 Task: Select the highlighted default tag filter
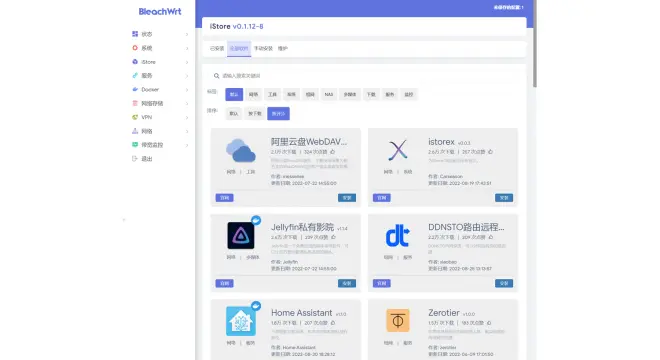[x=234, y=94]
